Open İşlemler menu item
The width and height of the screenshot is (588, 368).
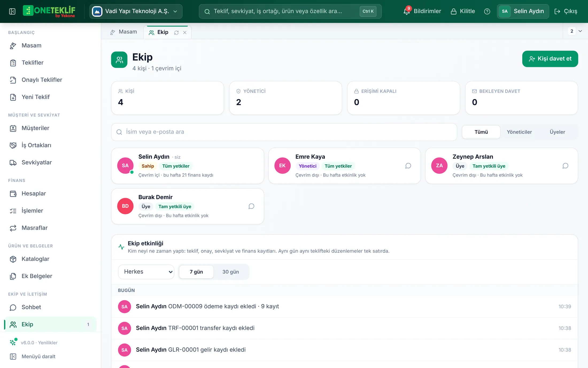[x=51, y=211]
